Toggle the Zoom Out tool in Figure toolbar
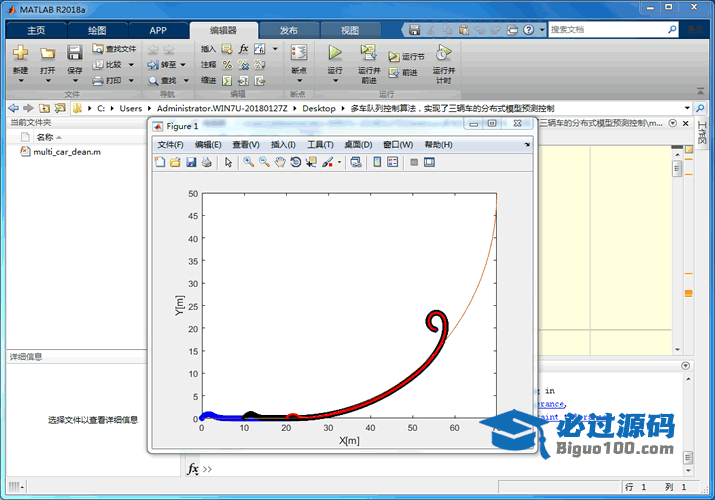The height and width of the screenshot is (500, 715). 264,162
